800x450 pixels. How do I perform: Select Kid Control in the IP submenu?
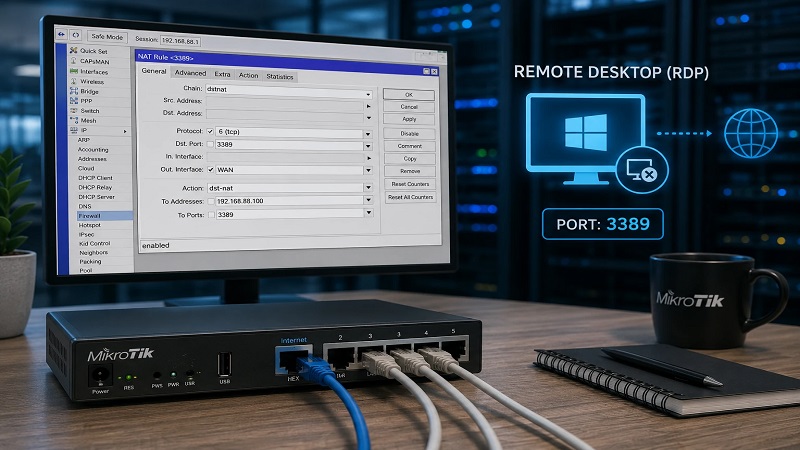[94, 243]
